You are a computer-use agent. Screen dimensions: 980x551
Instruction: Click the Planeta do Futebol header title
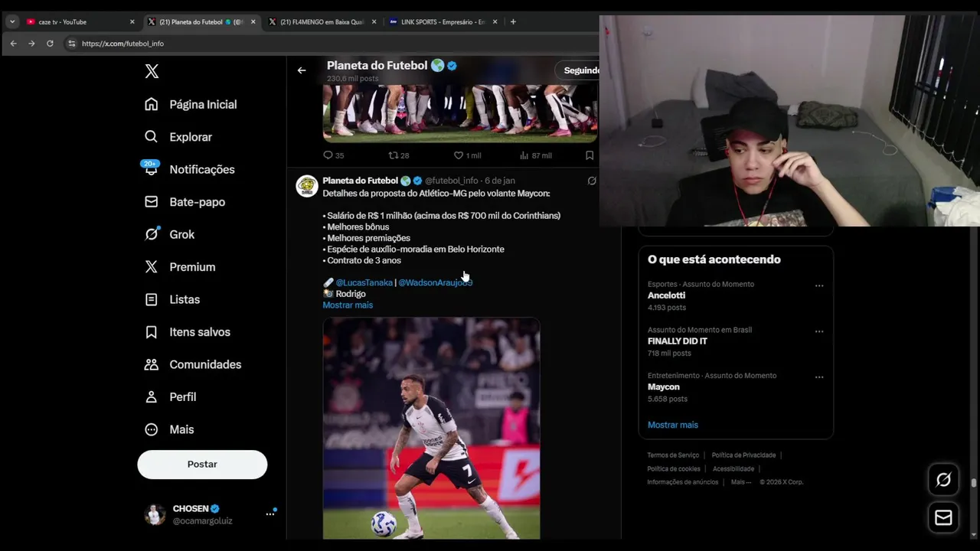[x=377, y=66]
